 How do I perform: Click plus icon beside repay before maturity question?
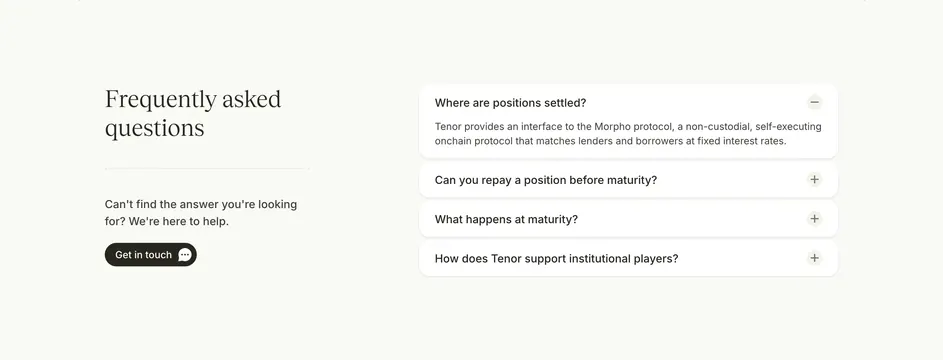[814, 179]
